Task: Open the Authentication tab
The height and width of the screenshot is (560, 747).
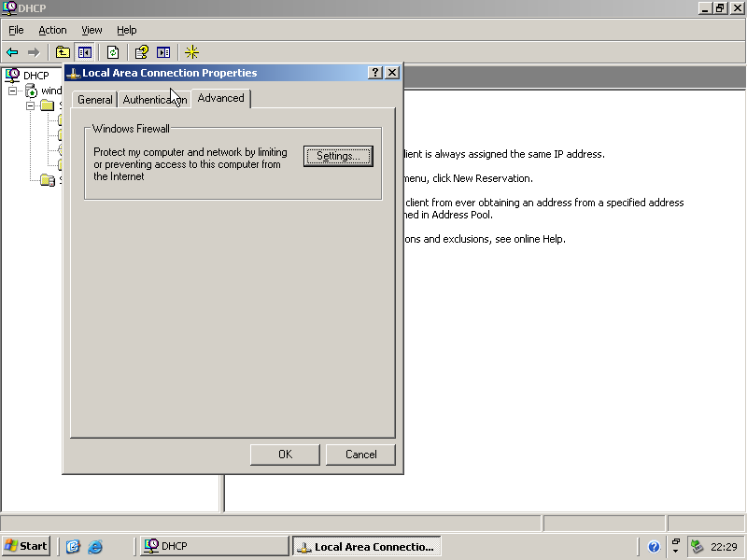Action: [x=154, y=100]
